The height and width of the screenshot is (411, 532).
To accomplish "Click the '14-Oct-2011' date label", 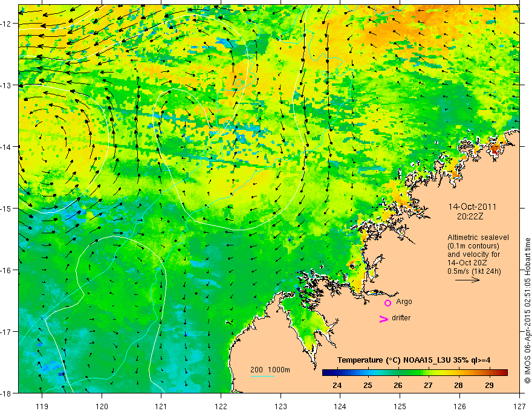I will coord(472,207).
